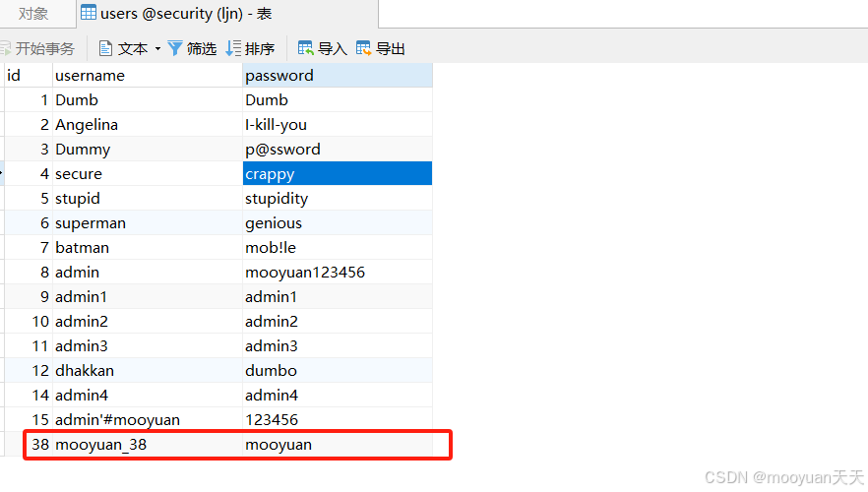The image size is (868, 492).
Task: Select password cell mob!le
Action: 338,248
